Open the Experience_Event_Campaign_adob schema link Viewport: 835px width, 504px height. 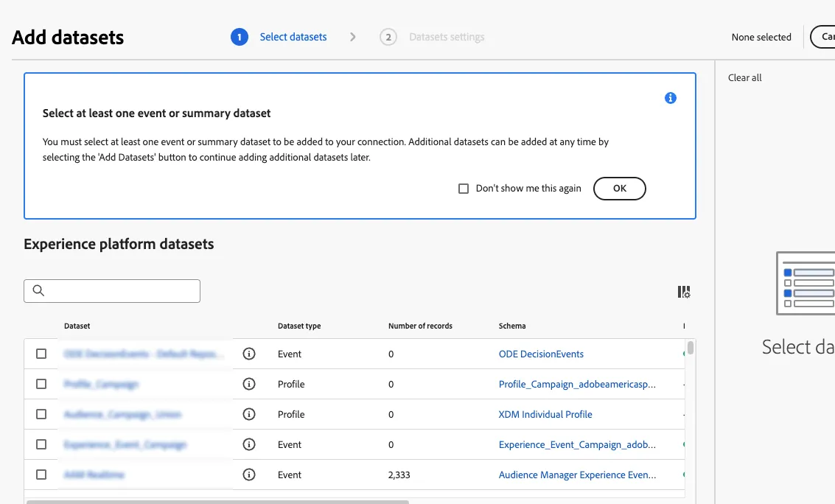(x=577, y=444)
